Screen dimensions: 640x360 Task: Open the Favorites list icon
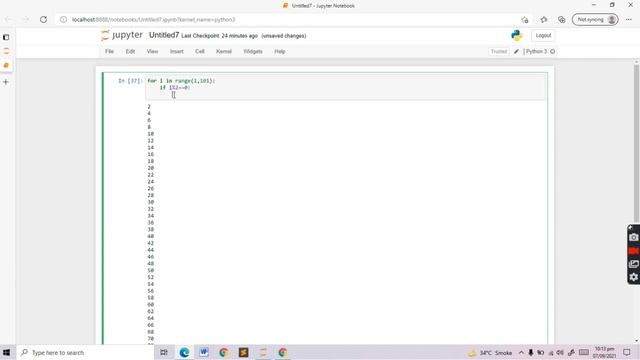(544, 20)
